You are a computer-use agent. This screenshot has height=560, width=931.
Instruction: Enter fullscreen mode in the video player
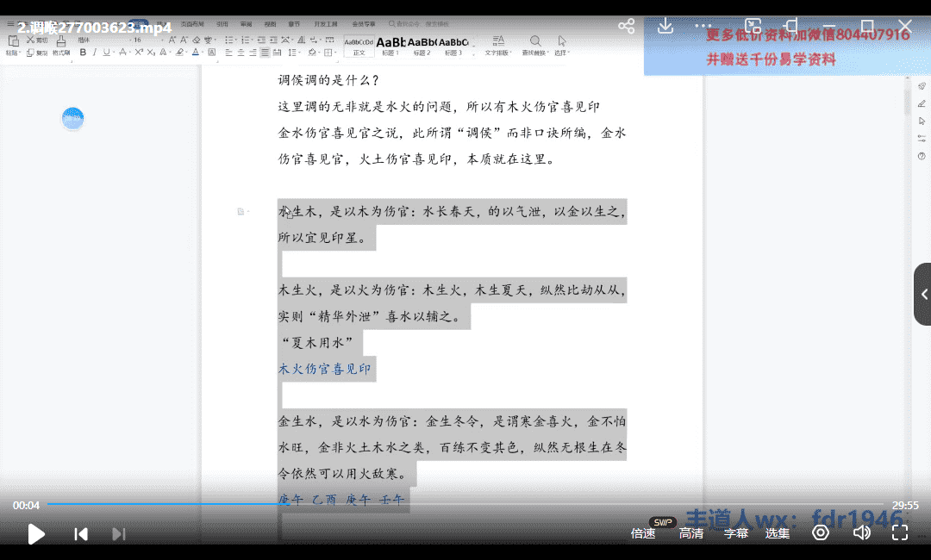click(x=900, y=532)
